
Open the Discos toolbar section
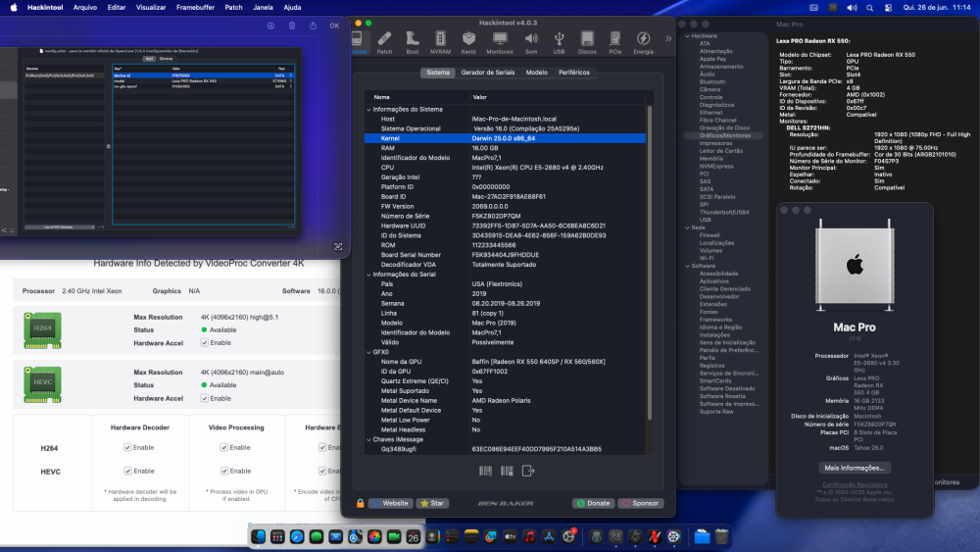pos(587,42)
